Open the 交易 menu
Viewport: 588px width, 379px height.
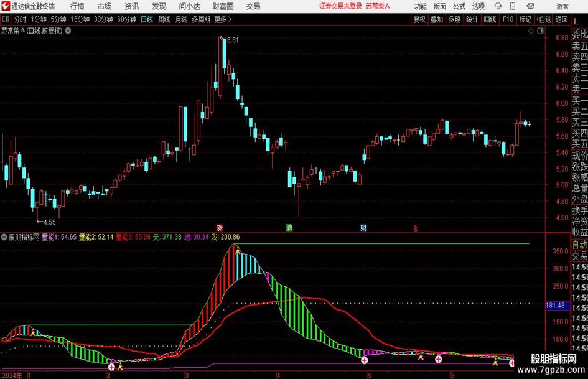click(x=253, y=6)
